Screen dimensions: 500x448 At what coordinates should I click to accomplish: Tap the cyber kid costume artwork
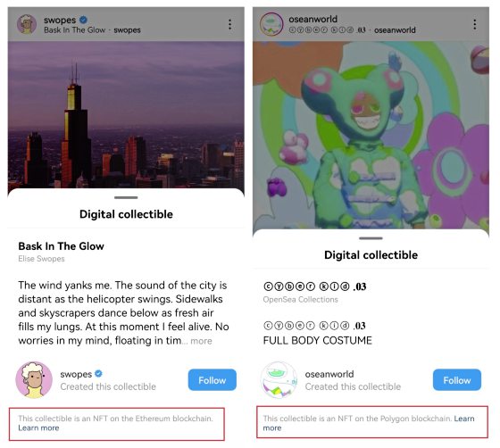coord(371,135)
